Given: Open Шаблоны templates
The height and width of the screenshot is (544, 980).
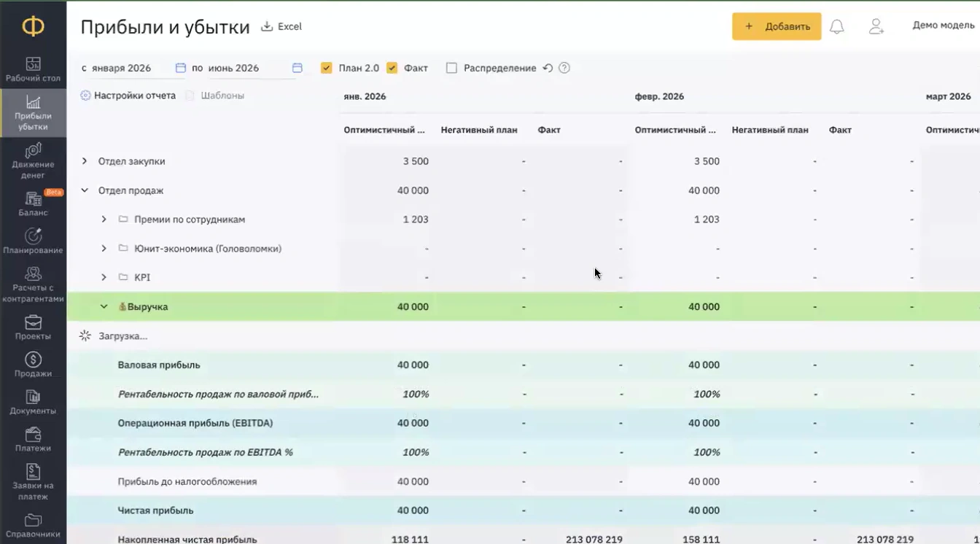Looking at the screenshot, I should pyautogui.click(x=215, y=96).
